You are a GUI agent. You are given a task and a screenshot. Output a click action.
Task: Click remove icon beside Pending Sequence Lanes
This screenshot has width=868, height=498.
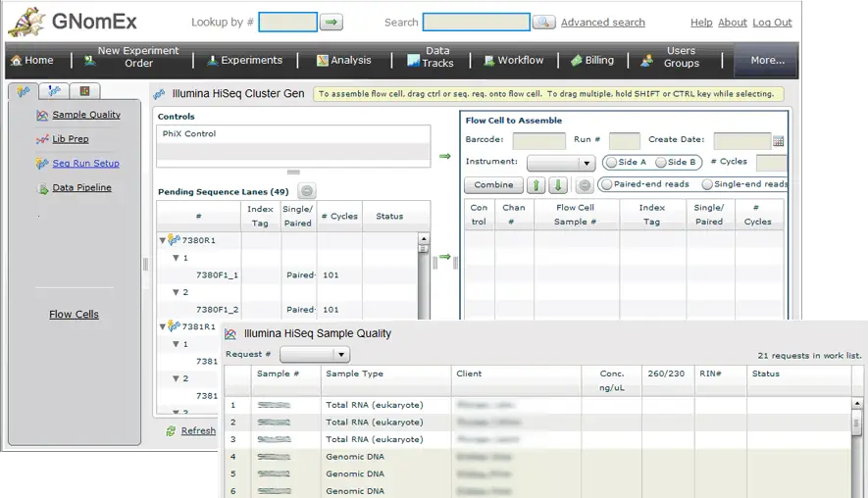[307, 192]
